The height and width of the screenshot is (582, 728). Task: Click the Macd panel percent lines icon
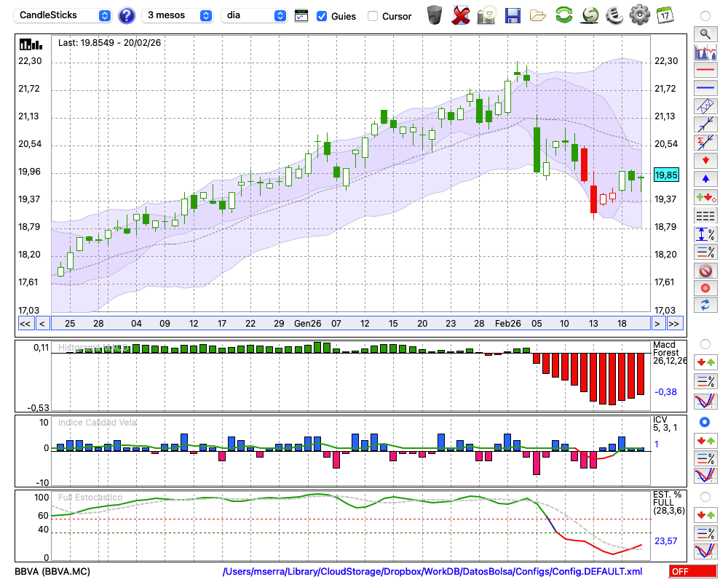click(705, 381)
